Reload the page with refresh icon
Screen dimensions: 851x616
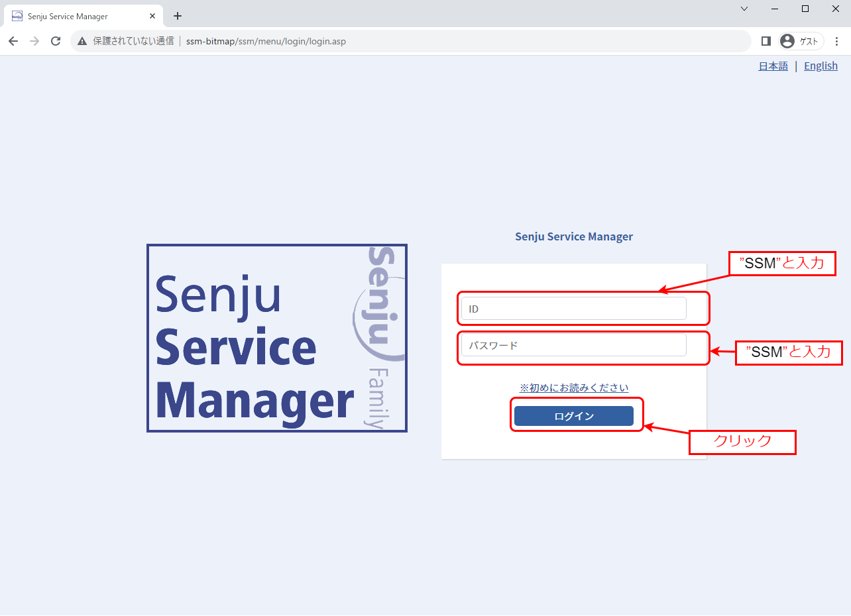click(x=56, y=41)
